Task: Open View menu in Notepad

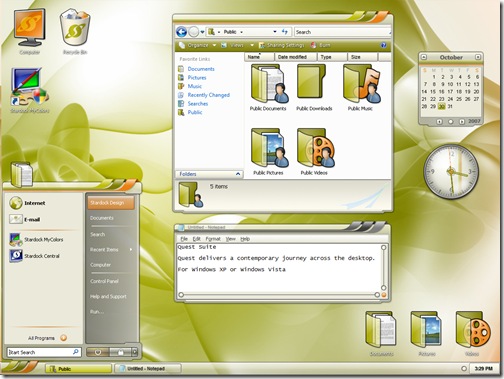Action: pos(230,239)
